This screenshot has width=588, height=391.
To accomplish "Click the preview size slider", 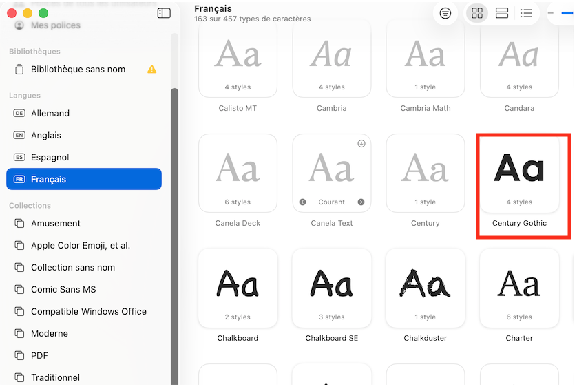I will click(x=567, y=13).
